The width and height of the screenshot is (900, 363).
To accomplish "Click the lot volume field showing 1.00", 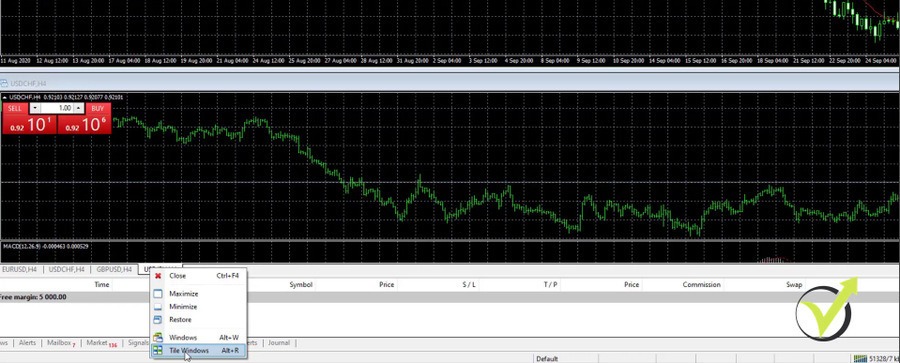I will tap(57, 108).
